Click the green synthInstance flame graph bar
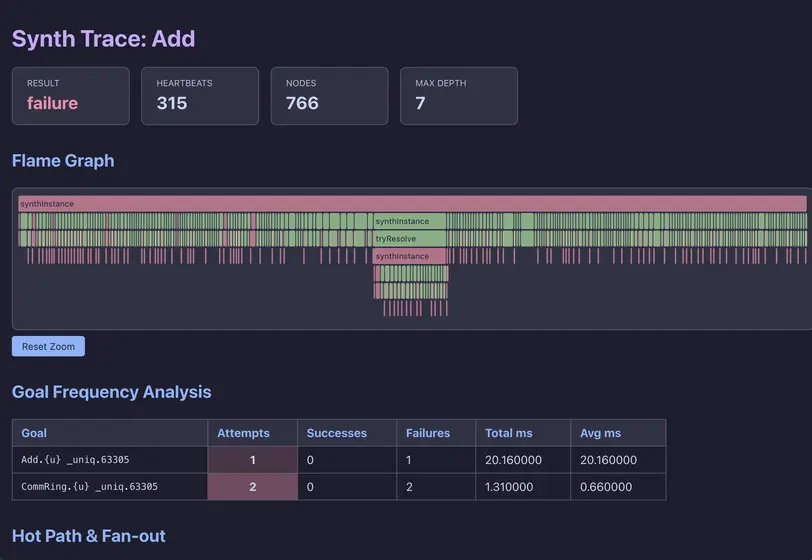The image size is (812, 560). 410,221
